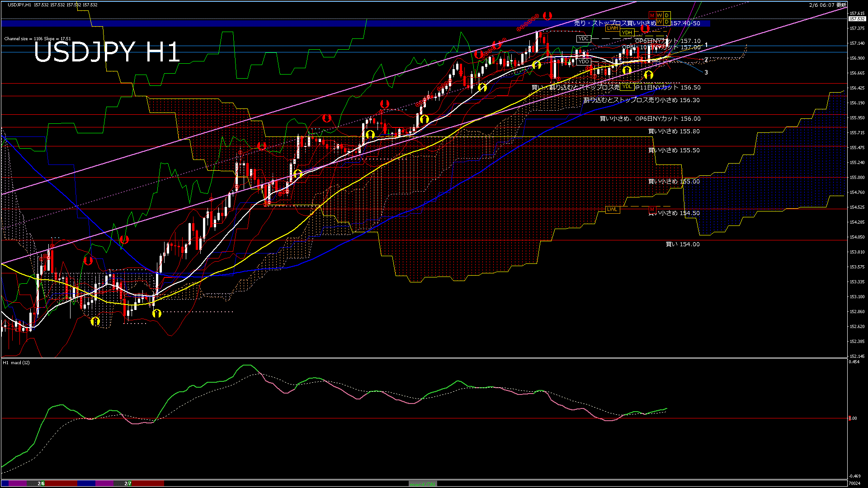
Task: Click the Channel size slope label
Action: (x=38, y=39)
